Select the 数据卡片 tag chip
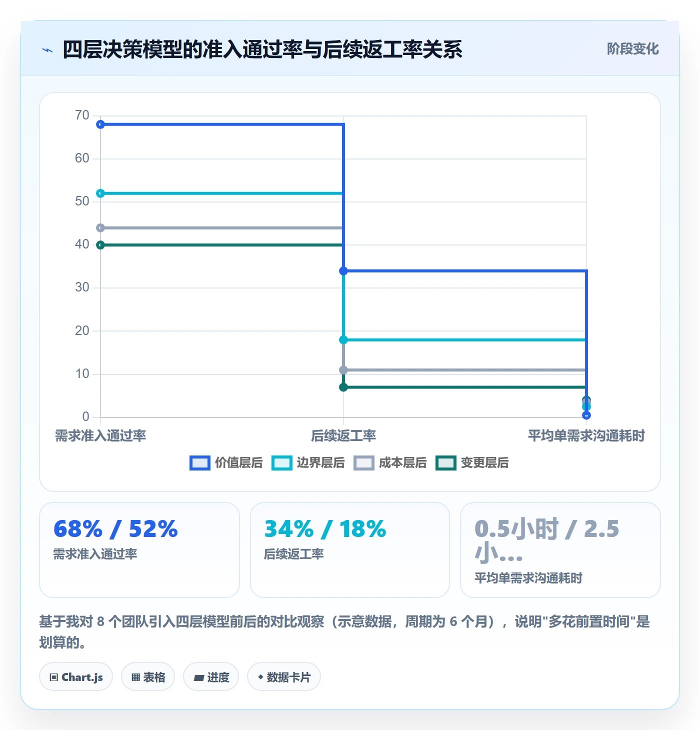 (x=284, y=677)
